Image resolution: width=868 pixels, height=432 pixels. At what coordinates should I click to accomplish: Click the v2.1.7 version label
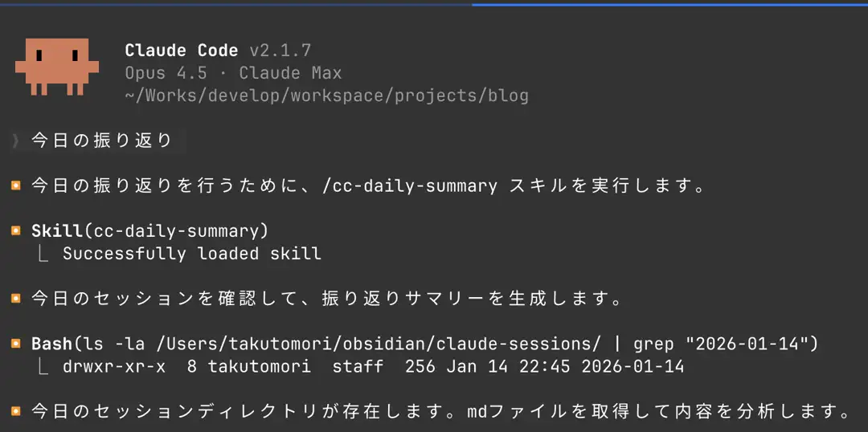[280, 51]
